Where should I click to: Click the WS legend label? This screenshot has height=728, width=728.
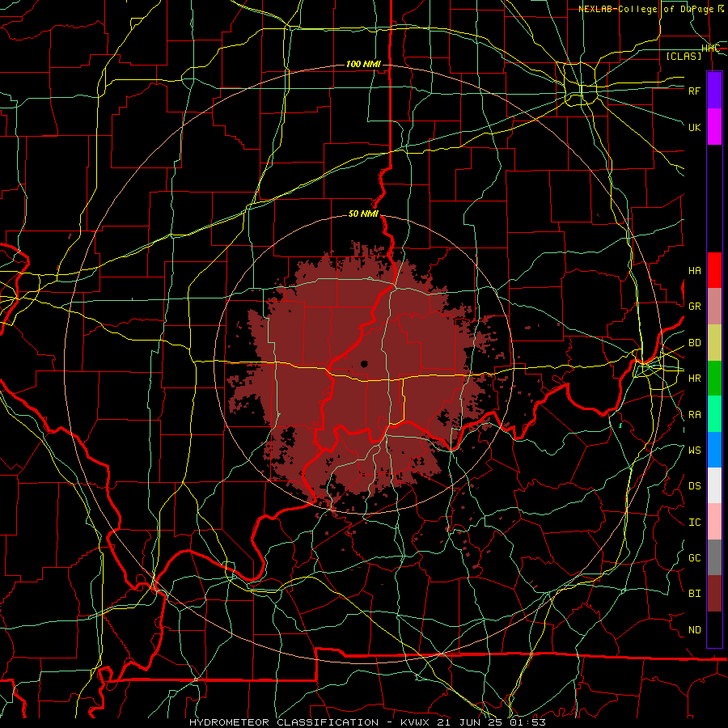(x=695, y=451)
